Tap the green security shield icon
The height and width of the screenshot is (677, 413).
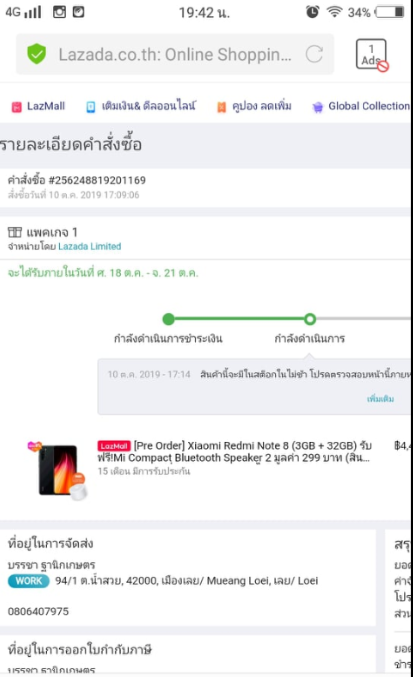(x=36, y=54)
